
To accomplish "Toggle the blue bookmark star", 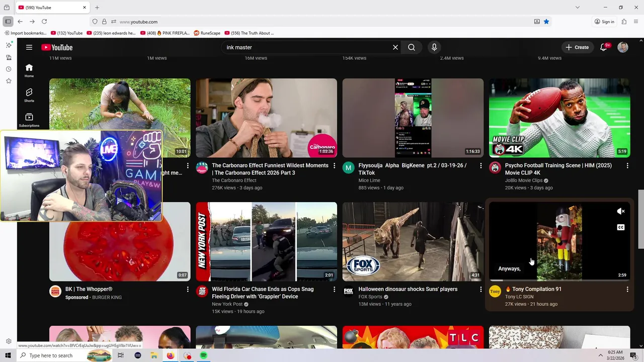I will [x=546, y=22].
